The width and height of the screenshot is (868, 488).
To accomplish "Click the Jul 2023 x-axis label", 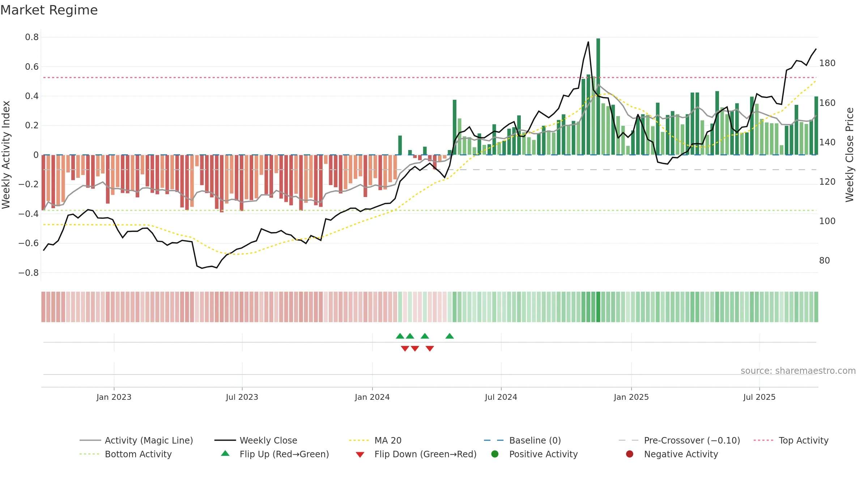I will click(242, 397).
